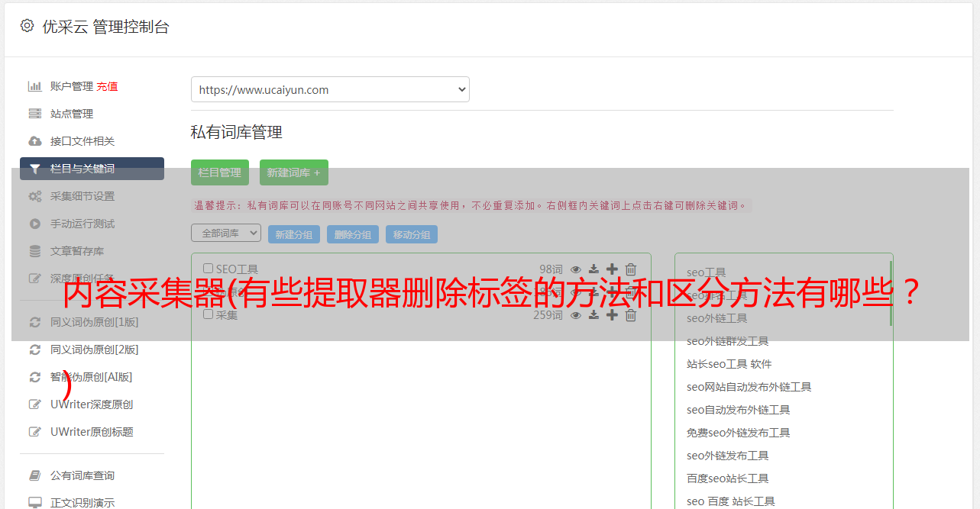Screen dimensions: 980x509
Task: Click the trash icon in 采集 row
Action: coord(630,314)
